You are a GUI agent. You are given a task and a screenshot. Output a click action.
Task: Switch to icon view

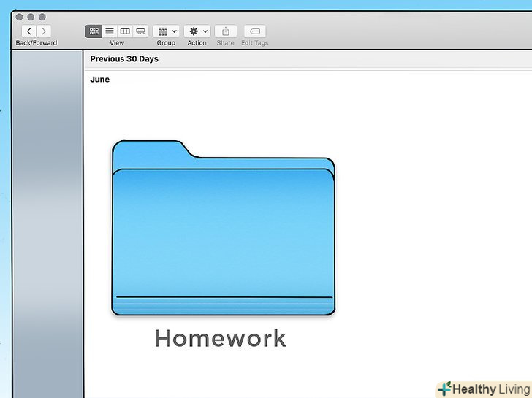coord(94,31)
